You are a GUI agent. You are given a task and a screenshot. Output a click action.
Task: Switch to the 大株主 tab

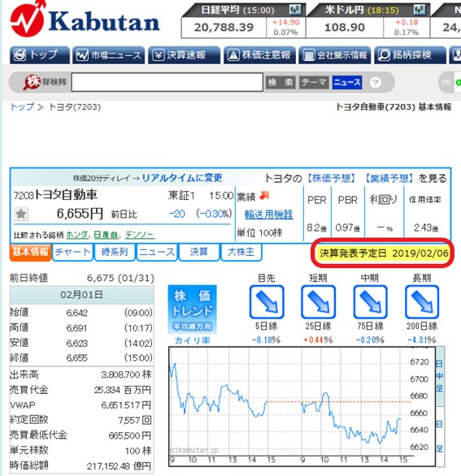tap(241, 253)
